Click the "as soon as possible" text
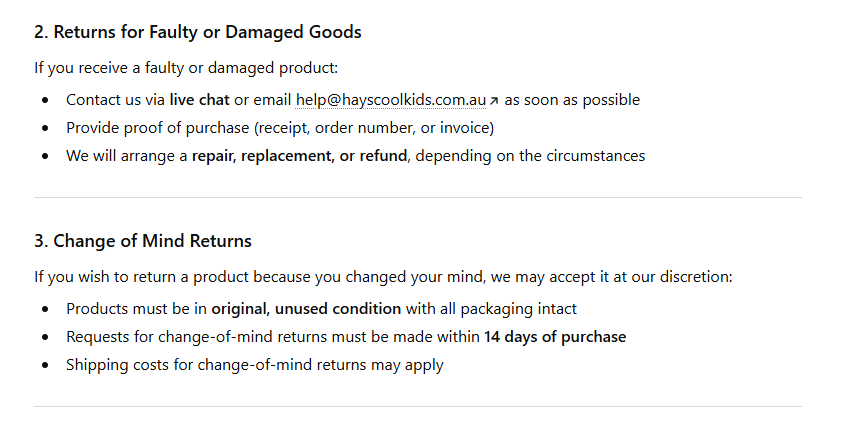851x422 pixels. click(x=572, y=100)
